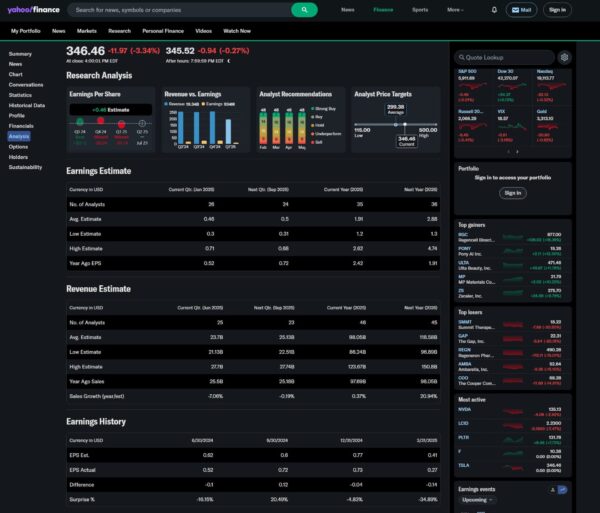Click the after-hours moon icon
This screenshot has height=513, width=600.
coord(229,61)
